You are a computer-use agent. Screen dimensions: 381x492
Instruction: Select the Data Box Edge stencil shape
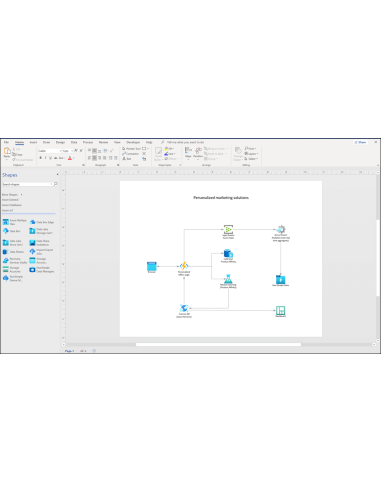(42, 222)
